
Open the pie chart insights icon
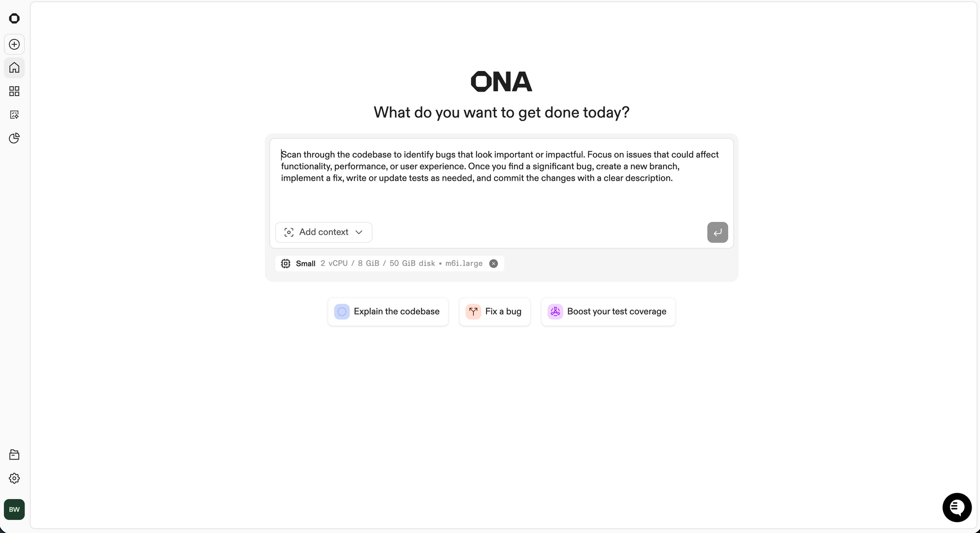point(14,138)
